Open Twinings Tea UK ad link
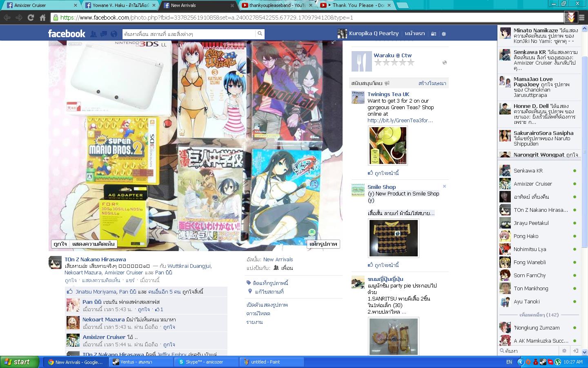 [388, 94]
